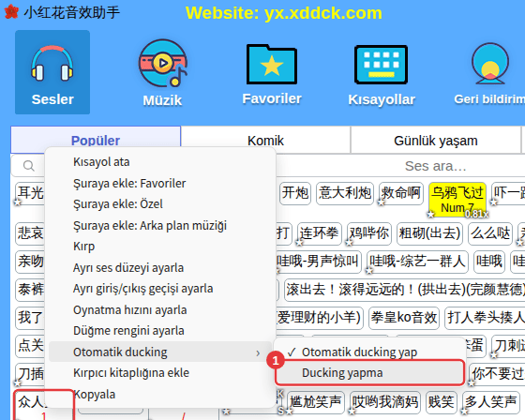This screenshot has width=525, height=420.
Task: Choose Kırpıcı kitaplığına ekle
Action: (160, 373)
